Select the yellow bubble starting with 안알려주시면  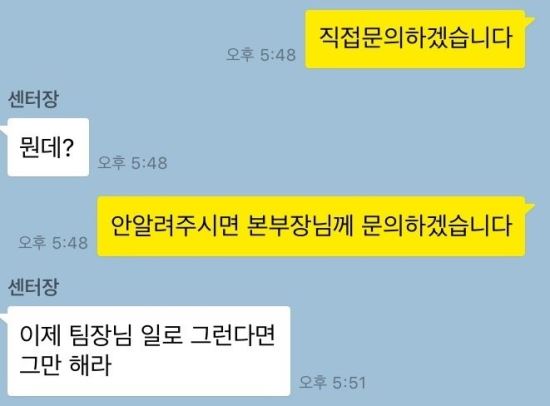tap(311, 226)
